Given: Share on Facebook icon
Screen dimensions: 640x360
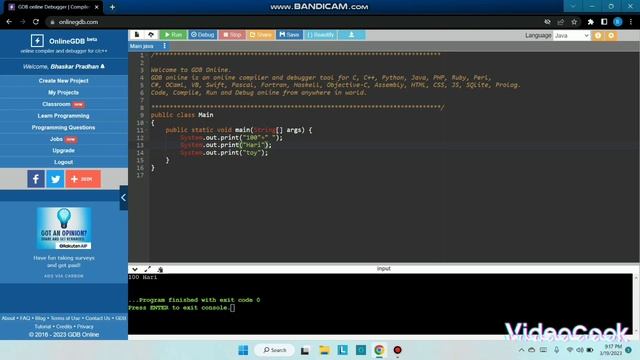Looking at the screenshot, I should (36, 179).
